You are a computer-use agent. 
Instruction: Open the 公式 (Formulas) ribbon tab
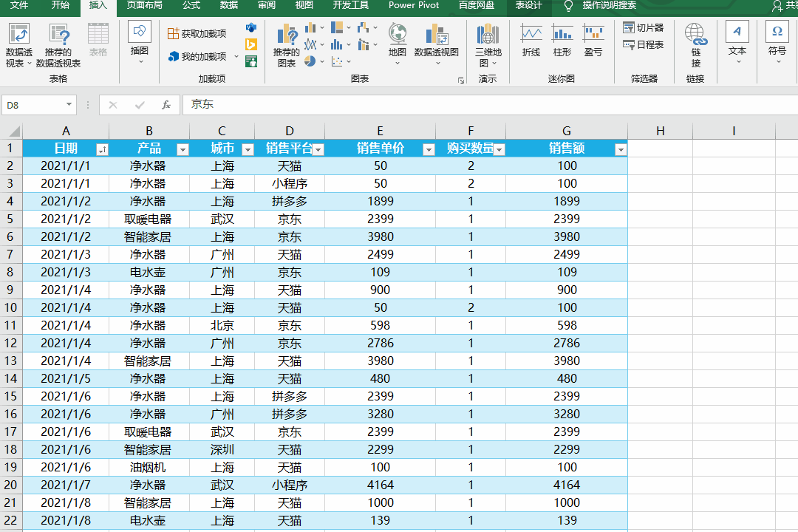click(x=191, y=6)
